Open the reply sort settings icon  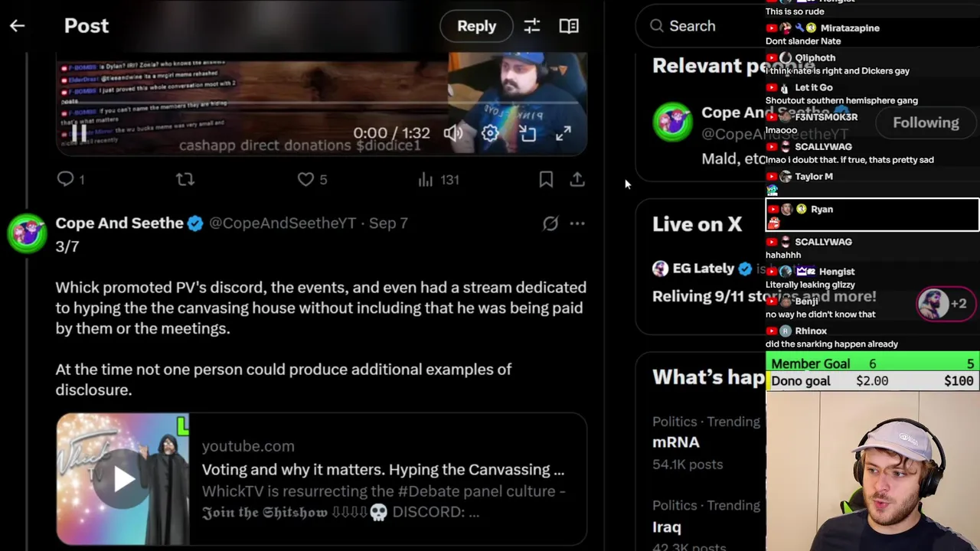(x=531, y=26)
